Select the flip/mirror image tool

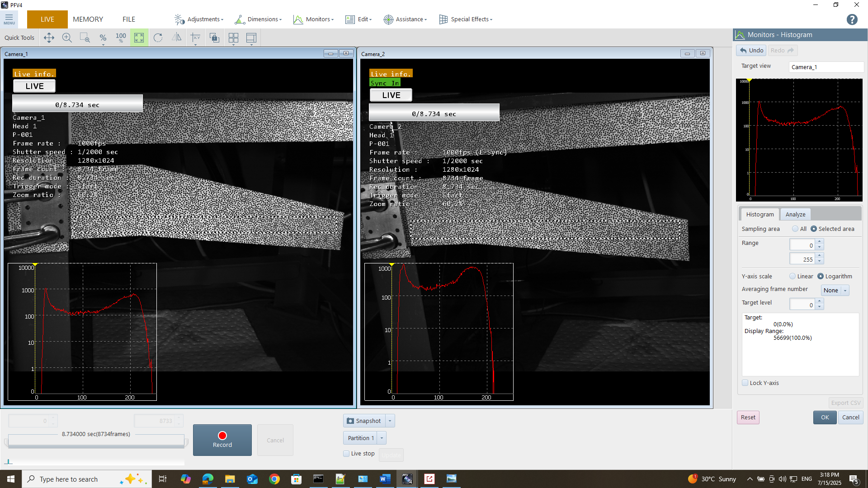coord(176,38)
